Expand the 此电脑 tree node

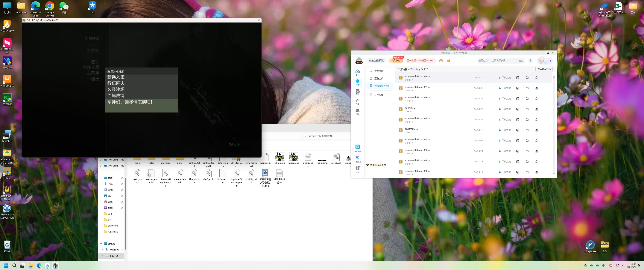pyautogui.click(x=101, y=244)
